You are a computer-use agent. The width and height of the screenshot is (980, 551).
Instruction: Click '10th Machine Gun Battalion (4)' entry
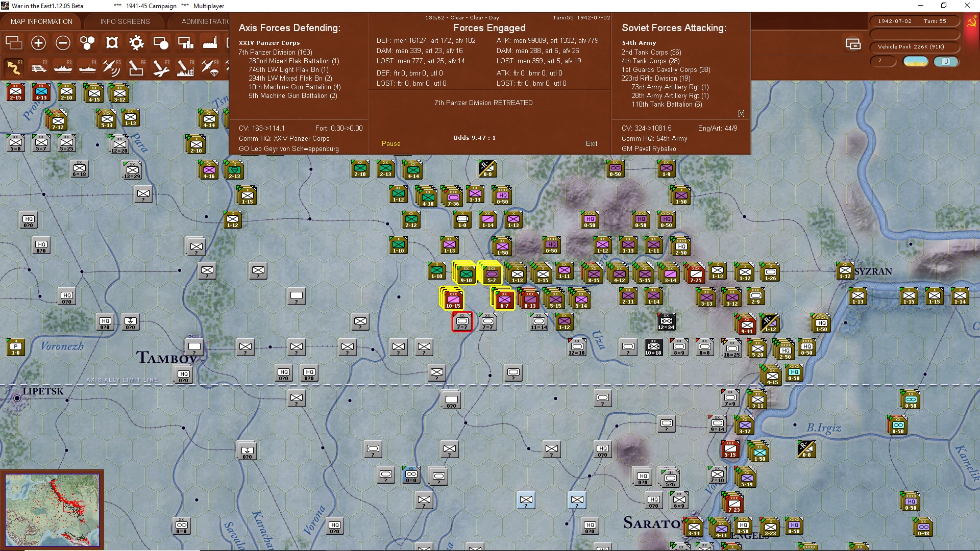coord(295,87)
